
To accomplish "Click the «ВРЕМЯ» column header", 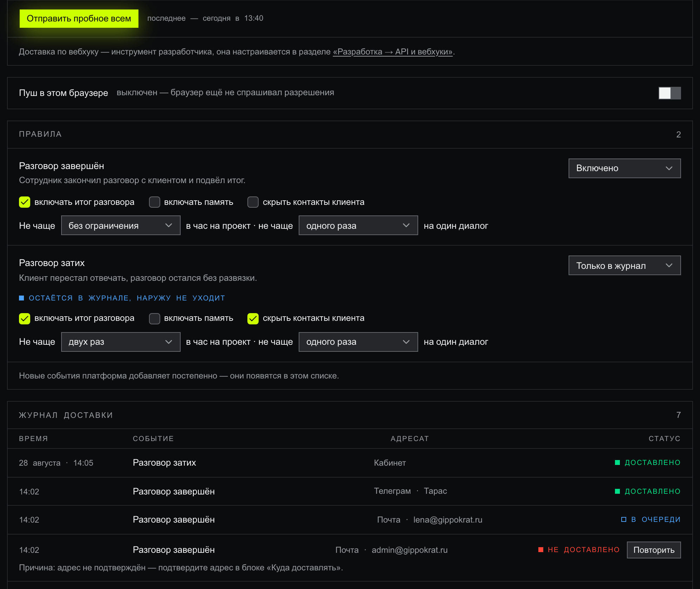I will [33, 439].
